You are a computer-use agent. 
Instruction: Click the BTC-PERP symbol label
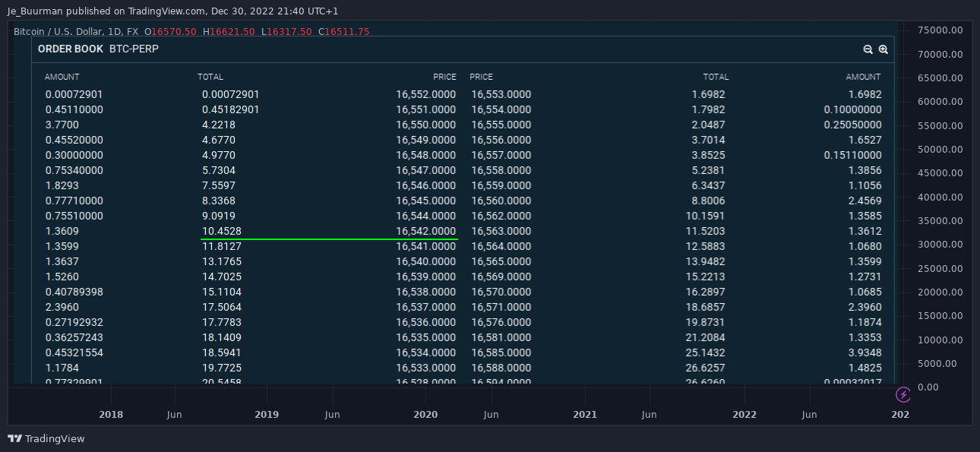click(x=134, y=49)
